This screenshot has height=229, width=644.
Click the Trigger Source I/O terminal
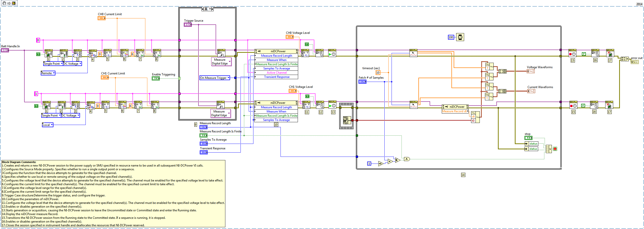click(x=188, y=25)
